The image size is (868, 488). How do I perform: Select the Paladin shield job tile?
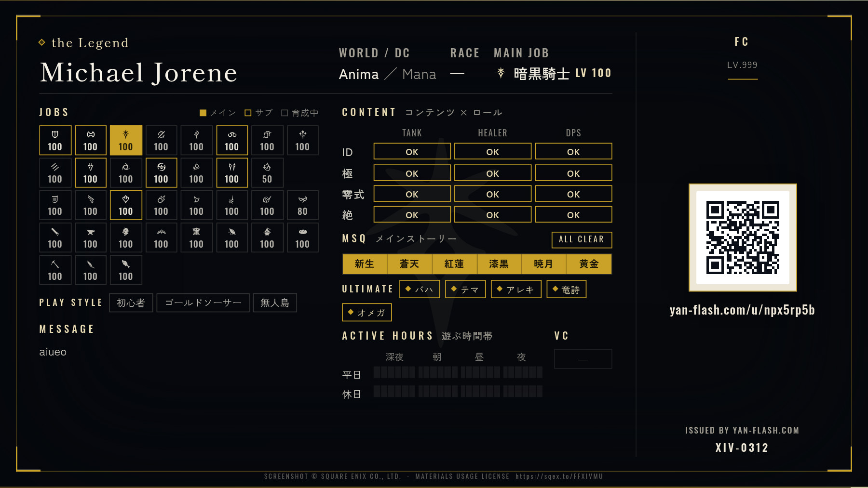(55, 140)
